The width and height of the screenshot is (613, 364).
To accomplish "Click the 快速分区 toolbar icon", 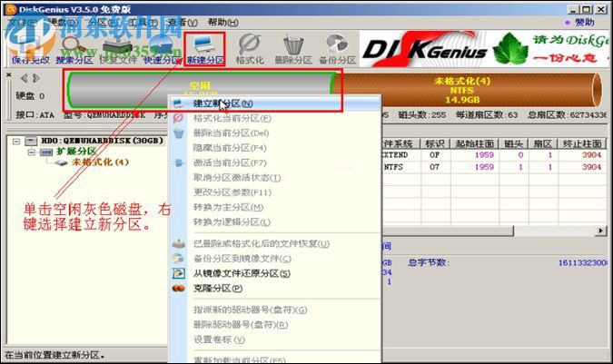I will click(x=162, y=49).
